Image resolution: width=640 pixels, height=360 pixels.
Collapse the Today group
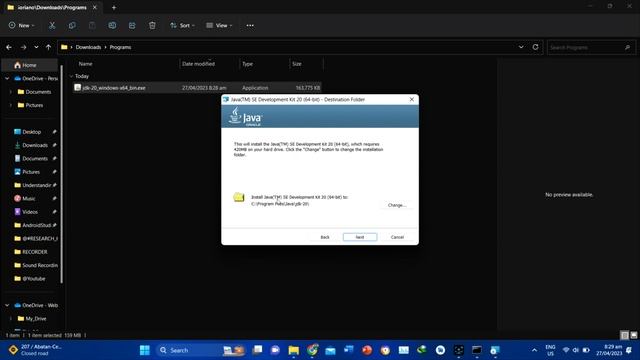(x=71, y=76)
